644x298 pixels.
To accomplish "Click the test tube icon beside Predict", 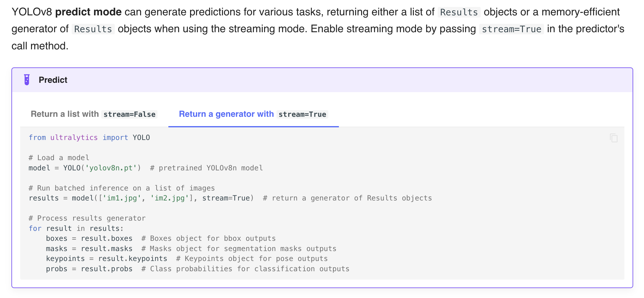I will pyautogui.click(x=27, y=80).
